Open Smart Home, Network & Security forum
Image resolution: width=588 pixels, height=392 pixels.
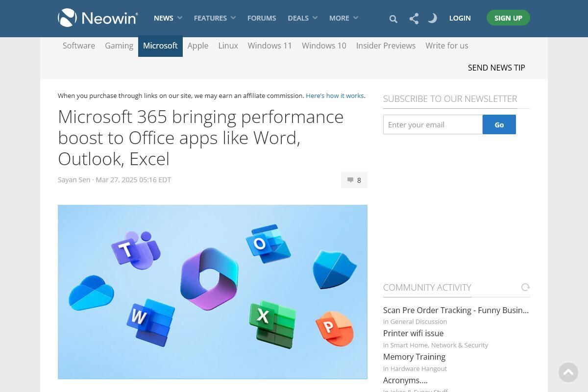point(439,345)
